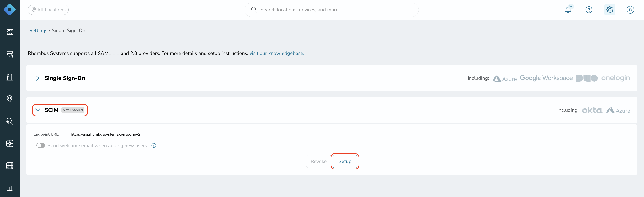This screenshot has width=644, height=197.
Task: Go to Settings breadcrumb link
Action: click(x=38, y=30)
